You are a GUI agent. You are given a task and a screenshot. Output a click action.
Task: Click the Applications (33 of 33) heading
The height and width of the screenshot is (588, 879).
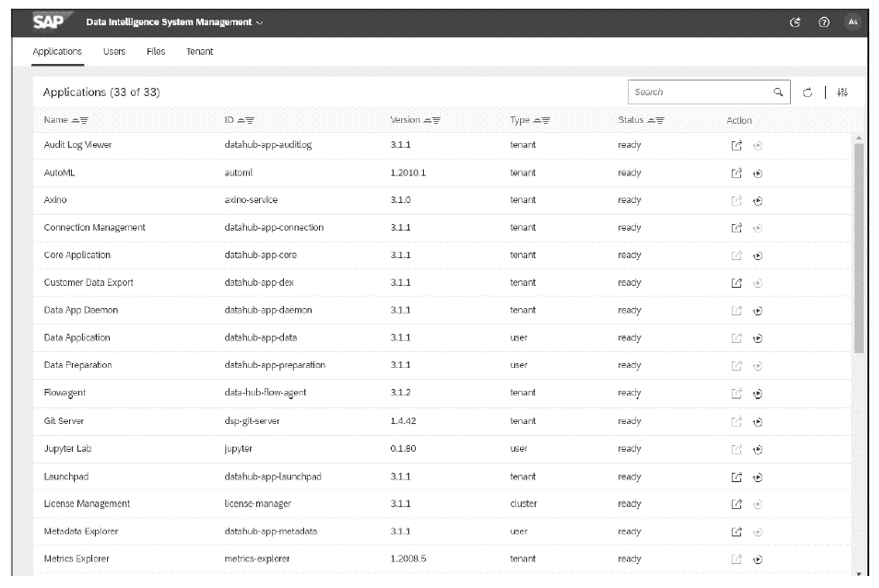coord(101,92)
